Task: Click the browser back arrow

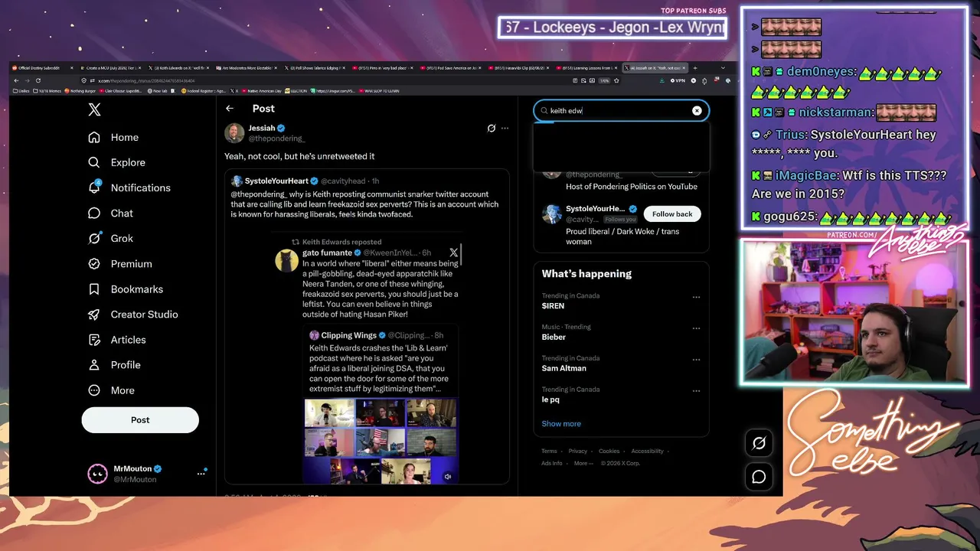Action: [x=16, y=80]
